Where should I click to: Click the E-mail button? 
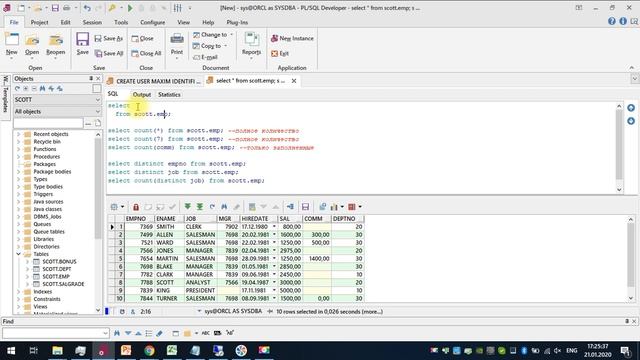pos(205,57)
